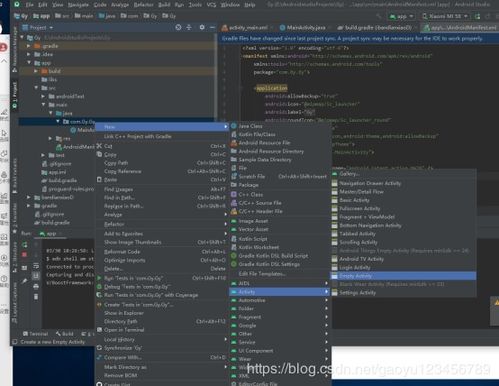Click the hammer build icon in main toolbar
The height and width of the screenshot is (386, 499).
pyautogui.click(x=379, y=16)
